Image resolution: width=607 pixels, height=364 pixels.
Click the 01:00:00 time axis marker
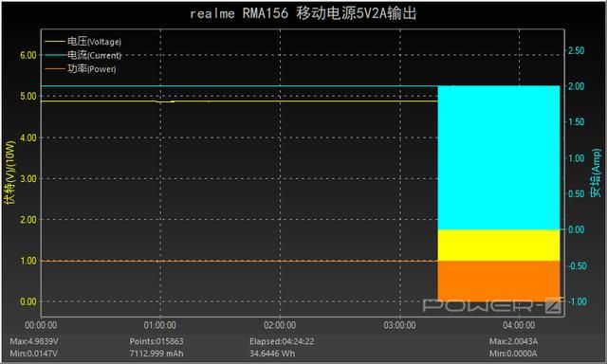click(160, 325)
